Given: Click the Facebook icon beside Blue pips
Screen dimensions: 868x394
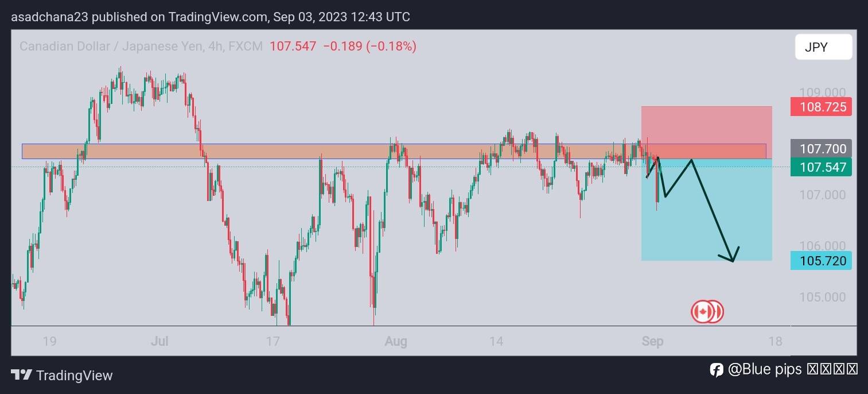Looking at the screenshot, I should [716, 370].
